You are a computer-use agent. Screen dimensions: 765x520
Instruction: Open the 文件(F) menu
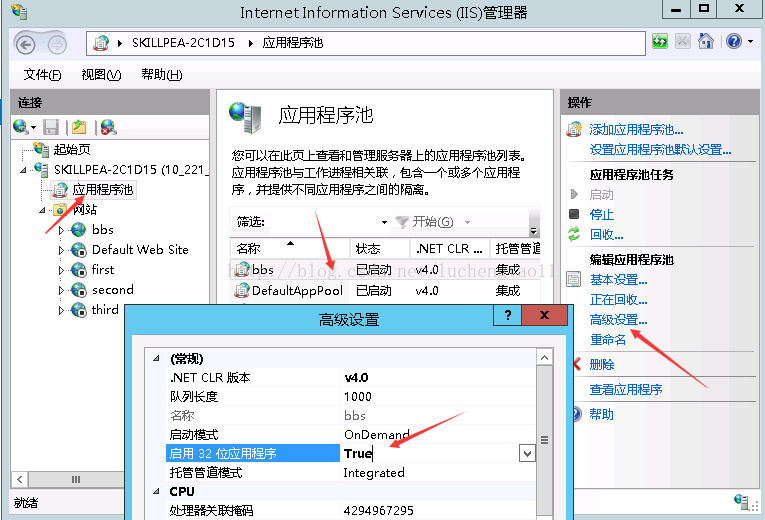[x=42, y=75]
